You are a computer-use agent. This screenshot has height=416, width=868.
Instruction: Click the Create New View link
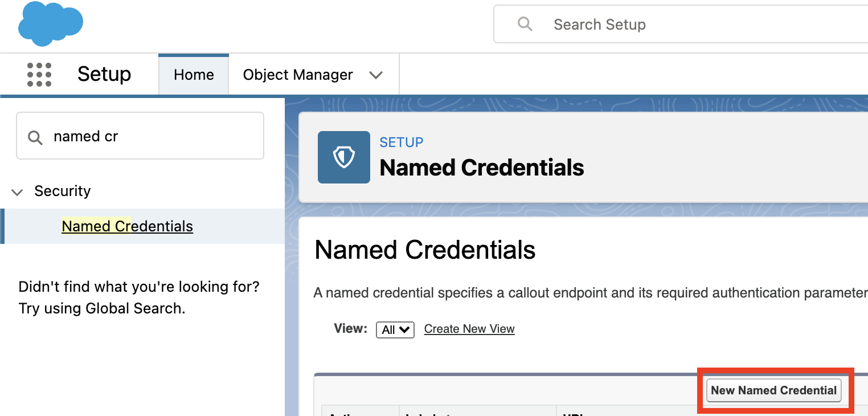[469, 329]
